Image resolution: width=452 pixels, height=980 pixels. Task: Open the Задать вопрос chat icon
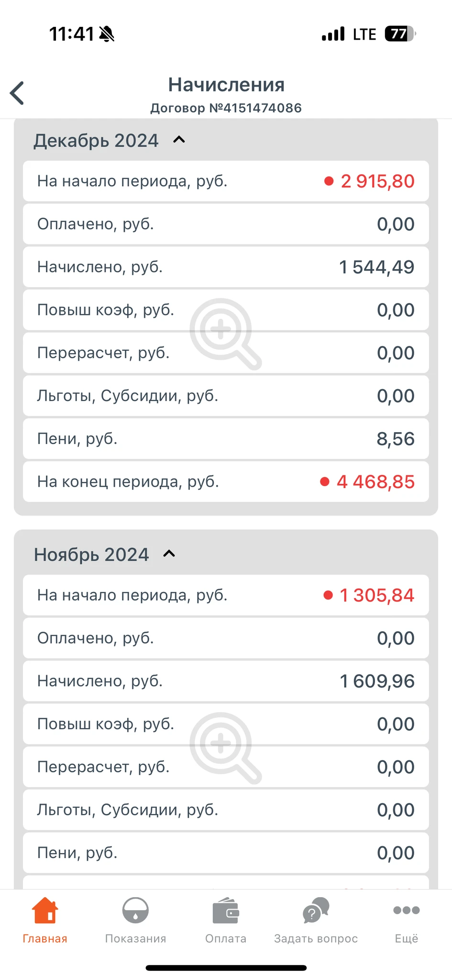[316, 911]
